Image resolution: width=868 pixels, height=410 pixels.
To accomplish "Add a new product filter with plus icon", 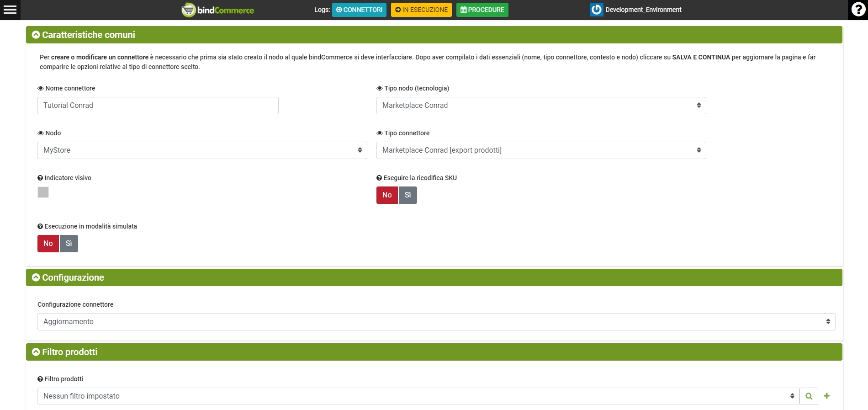I will 826,396.
